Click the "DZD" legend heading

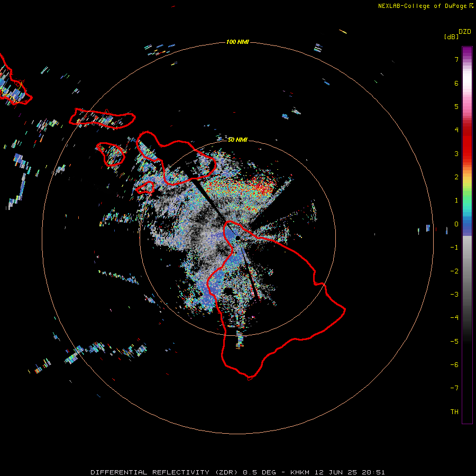465,32
